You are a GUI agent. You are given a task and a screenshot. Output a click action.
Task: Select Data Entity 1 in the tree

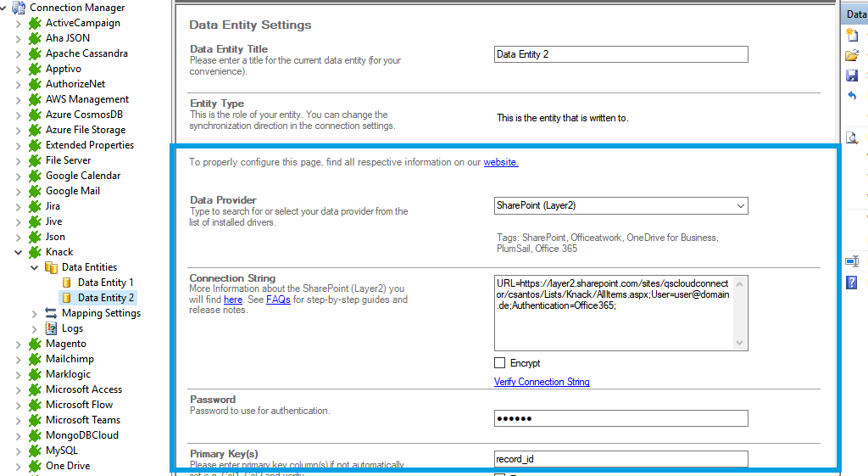pos(105,283)
